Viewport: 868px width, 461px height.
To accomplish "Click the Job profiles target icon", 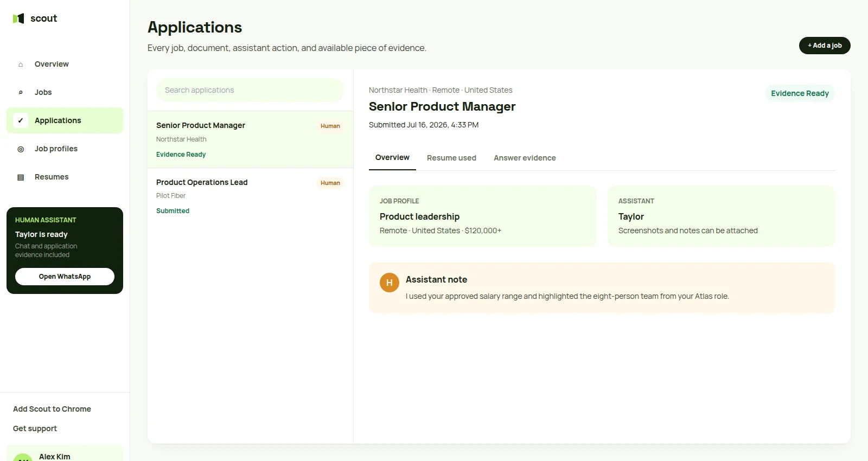I will 21,149.
